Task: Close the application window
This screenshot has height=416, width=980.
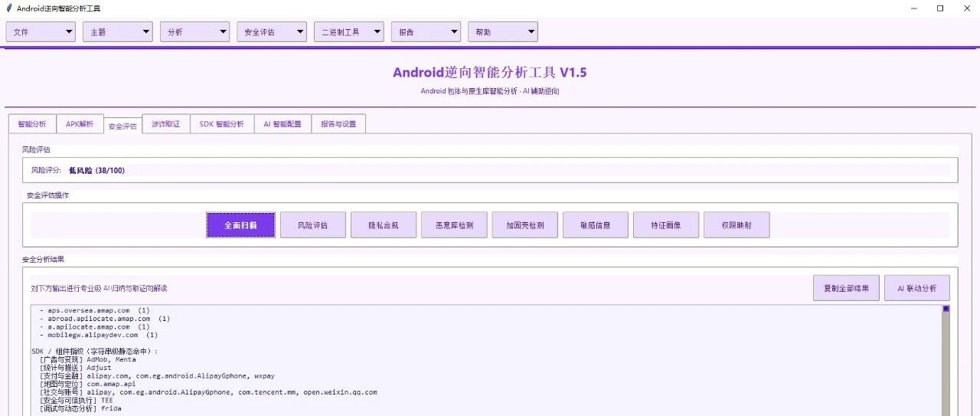Action: [x=966, y=8]
